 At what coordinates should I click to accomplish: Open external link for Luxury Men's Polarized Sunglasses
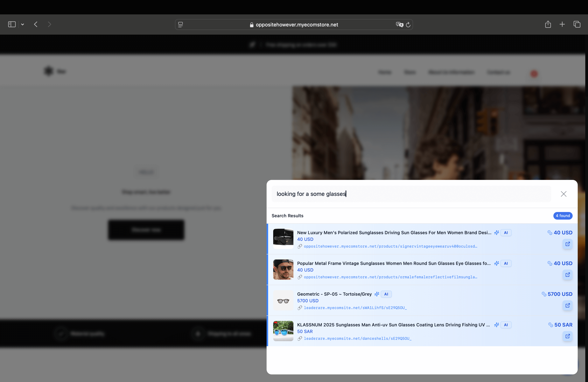click(x=568, y=244)
